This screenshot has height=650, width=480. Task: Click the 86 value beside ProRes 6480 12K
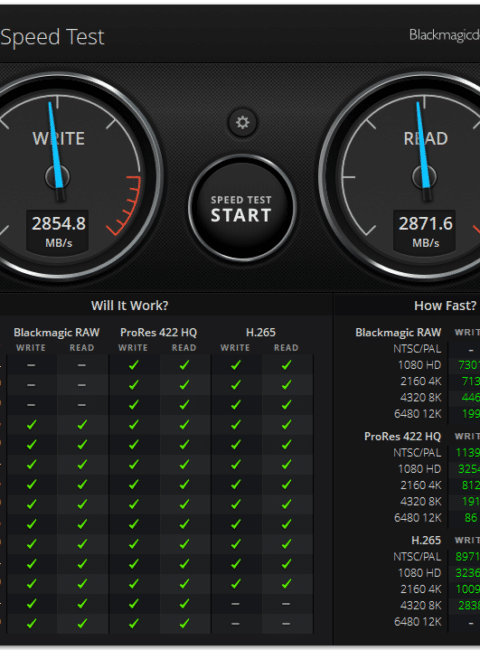470,518
